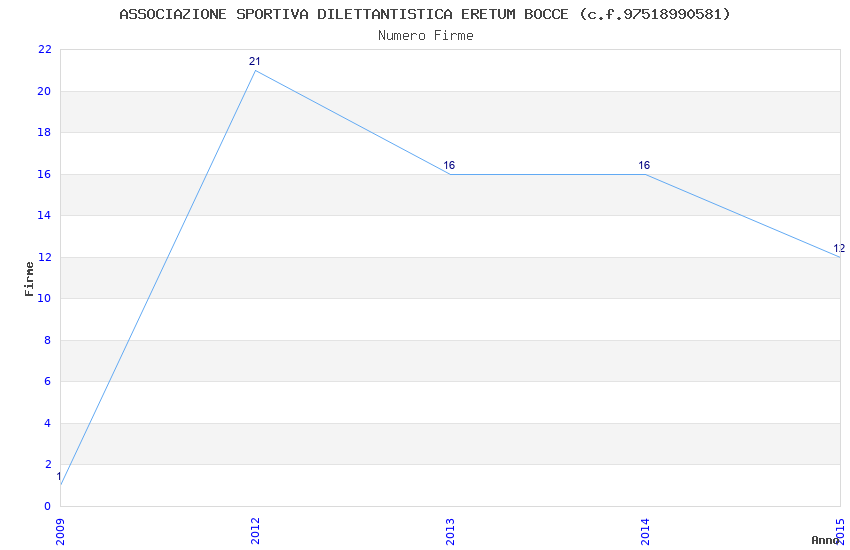Click the vertical "Firme" axis label

29,278
